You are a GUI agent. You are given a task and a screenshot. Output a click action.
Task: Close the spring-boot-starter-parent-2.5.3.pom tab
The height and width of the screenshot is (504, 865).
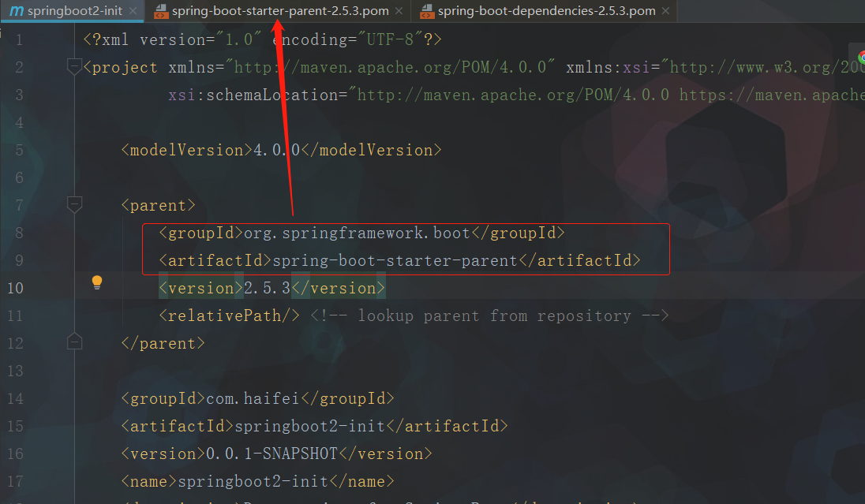point(399,11)
